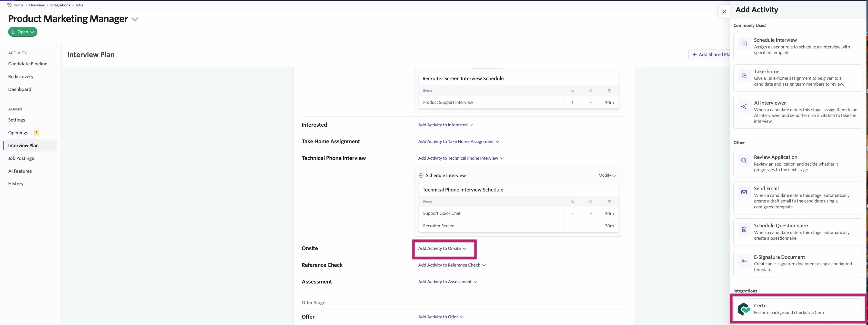868x325 pixels.
Task: Open Job Postings in the sidebar
Action: tap(21, 158)
